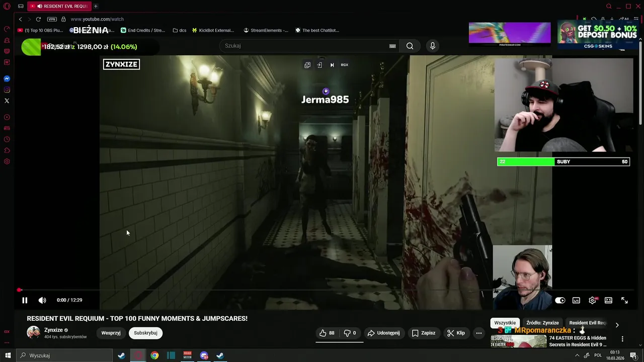Toggle subtitles in the video player
This screenshot has height=362, width=644.
point(576,300)
